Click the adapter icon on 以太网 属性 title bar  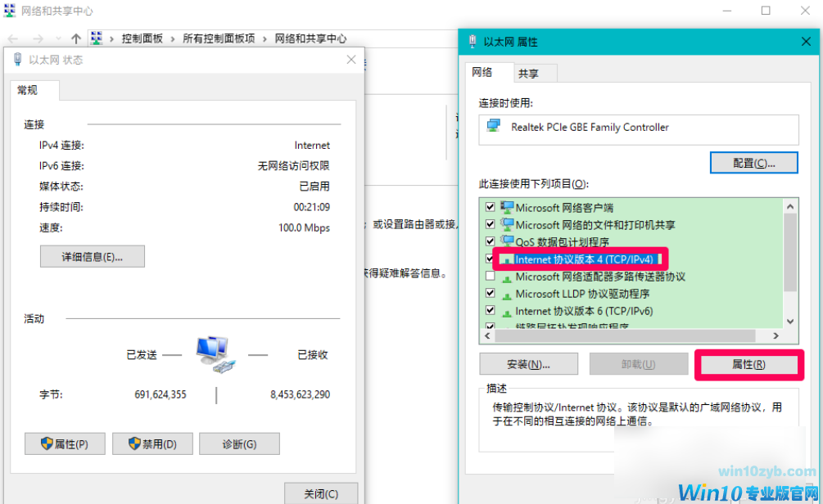pyautogui.click(x=473, y=42)
